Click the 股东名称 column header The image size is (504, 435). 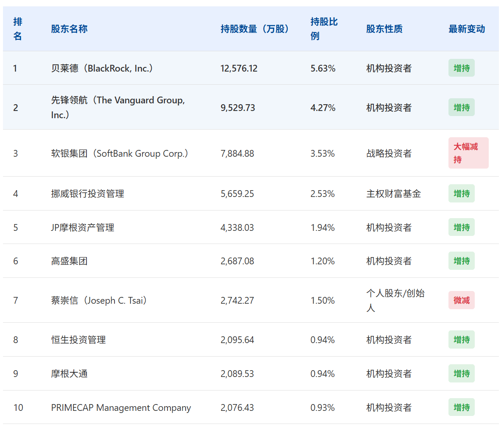pyautogui.click(x=69, y=29)
